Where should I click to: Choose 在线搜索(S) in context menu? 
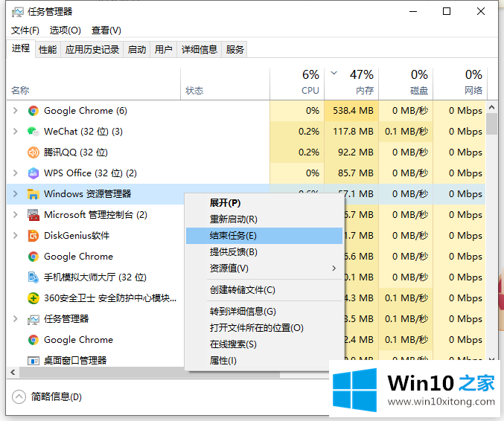[x=264, y=344]
